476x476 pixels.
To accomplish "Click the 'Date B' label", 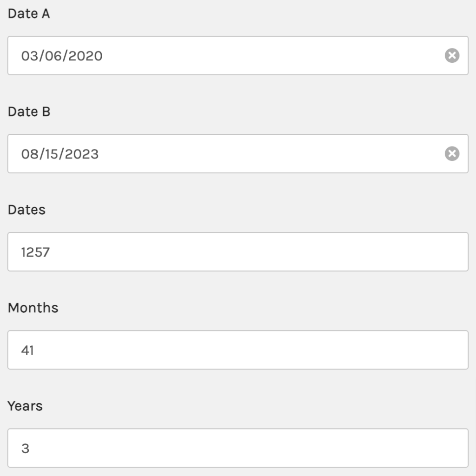I will [x=29, y=112].
